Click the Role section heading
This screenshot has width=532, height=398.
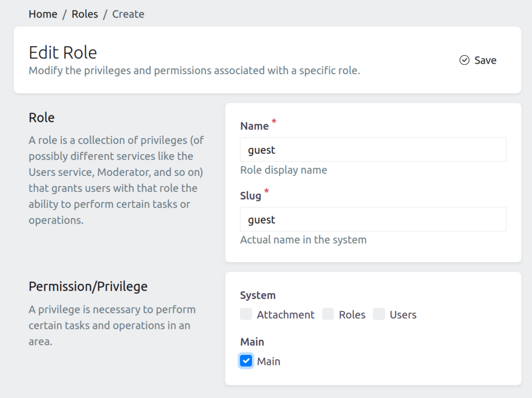pos(41,117)
